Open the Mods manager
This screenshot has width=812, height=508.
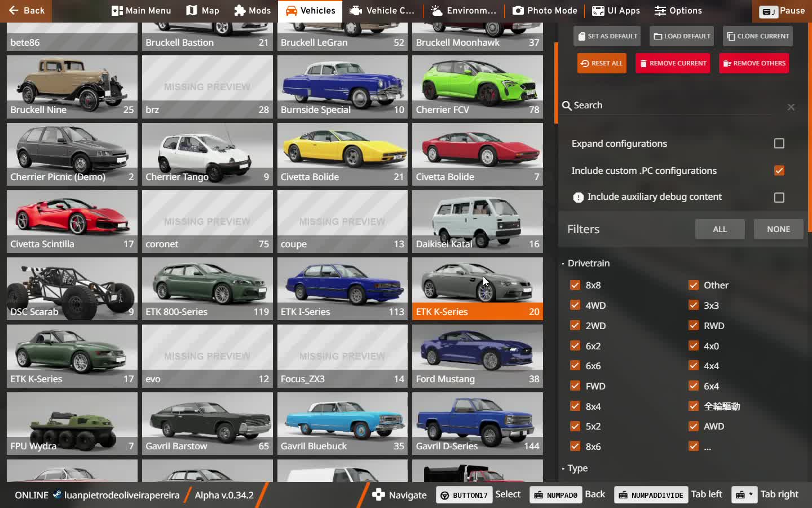click(x=252, y=10)
